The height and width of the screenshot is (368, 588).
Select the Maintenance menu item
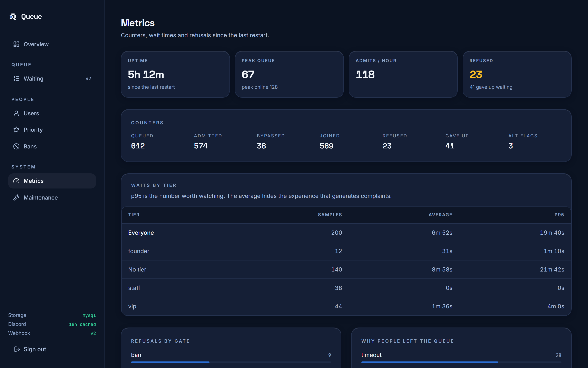(x=52, y=197)
